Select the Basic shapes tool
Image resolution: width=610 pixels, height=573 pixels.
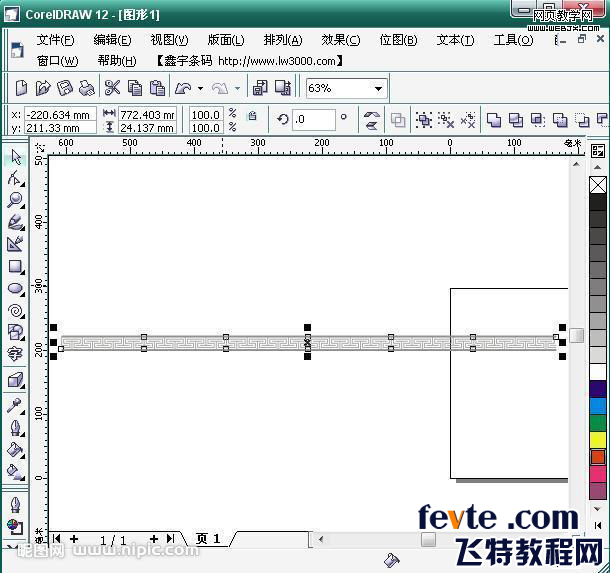pyautogui.click(x=16, y=333)
